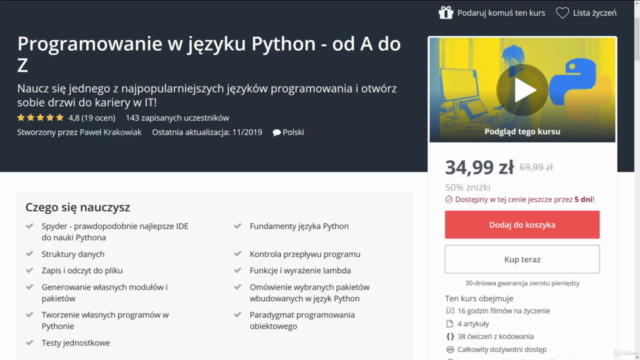The width and height of the screenshot is (640, 360).
Task: Click checkmark beside 'Testy jednostkowe'
Action: tap(29, 342)
